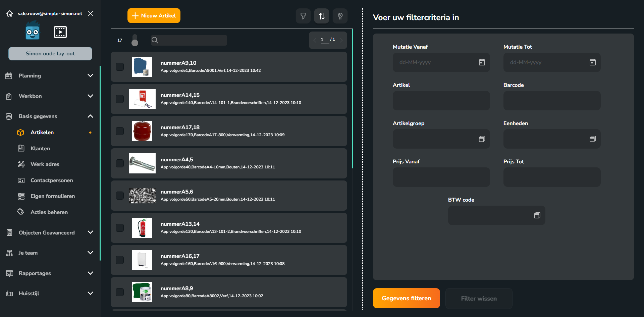Tick the checkbox for nummerA9,10
Viewport: 644px width, 317px height.
[x=120, y=67]
